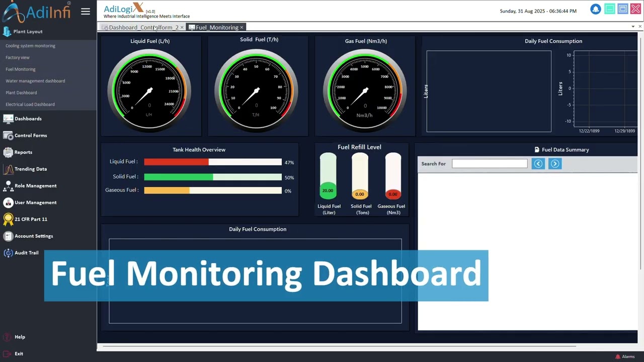Click the Audit Trail icon

[8, 253]
